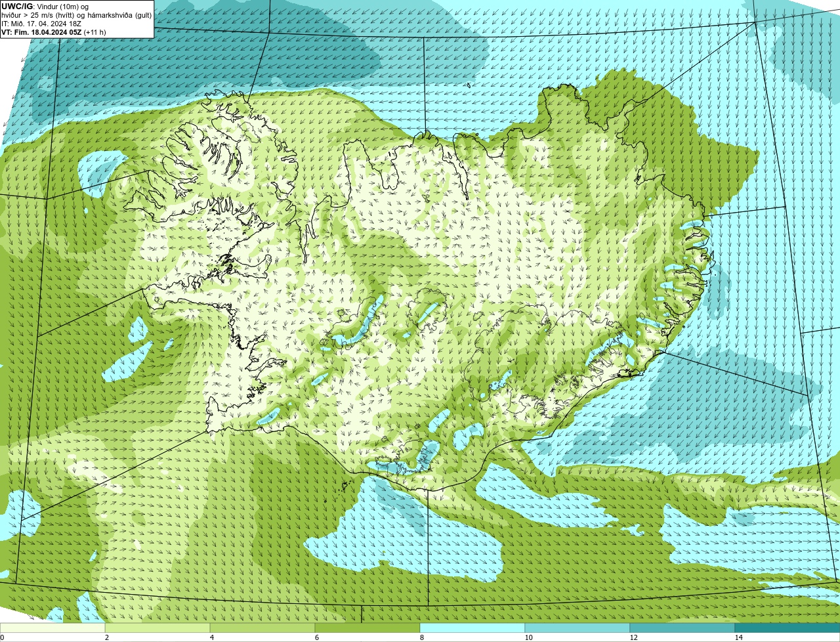The image size is (840, 642).
Task: Choose the 12–14 m/s teal legend swatch
Action: coord(682,628)
